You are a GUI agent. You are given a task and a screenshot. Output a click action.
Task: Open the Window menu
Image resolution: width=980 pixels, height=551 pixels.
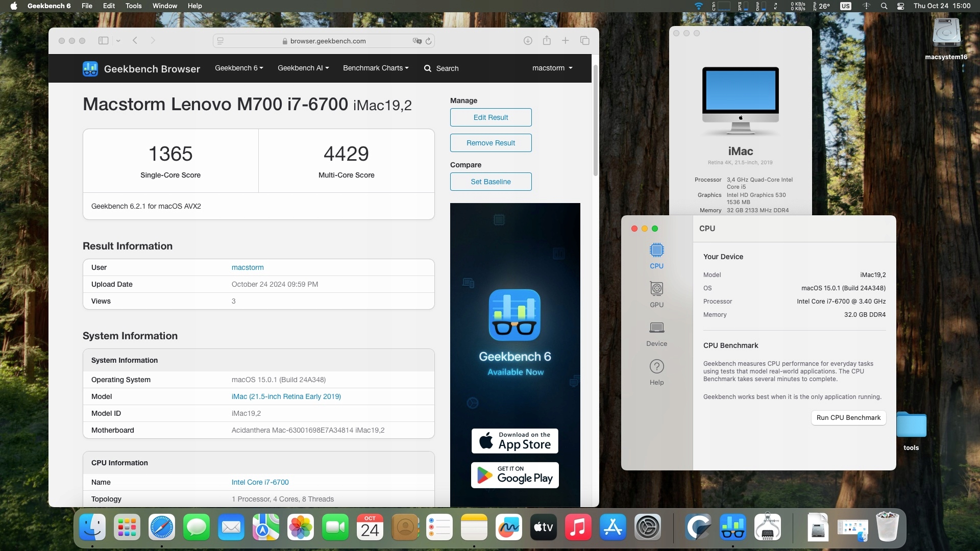165,6
